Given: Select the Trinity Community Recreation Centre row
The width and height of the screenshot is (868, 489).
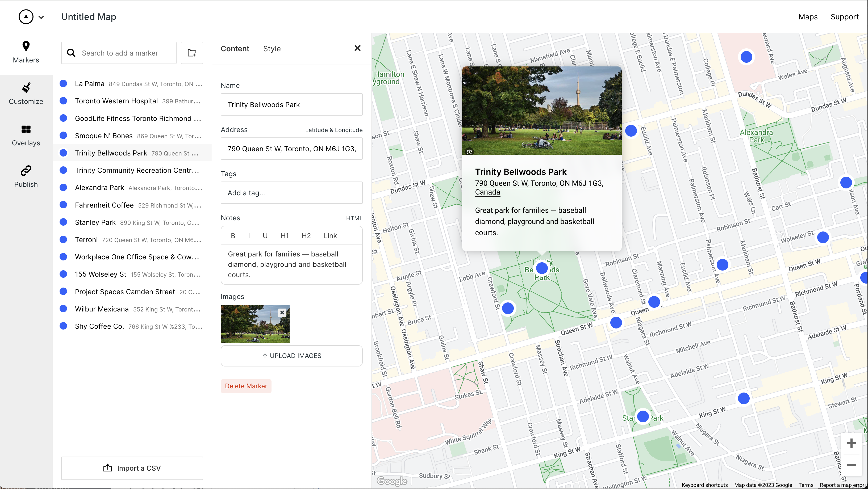Looking at the screenshot, I should [x=132, y=170].
